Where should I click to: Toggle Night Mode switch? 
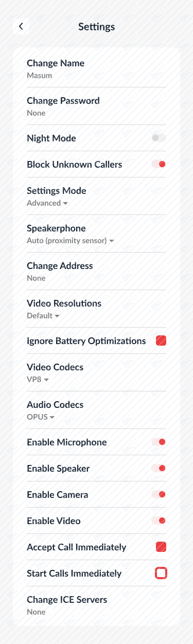(159, 138)
